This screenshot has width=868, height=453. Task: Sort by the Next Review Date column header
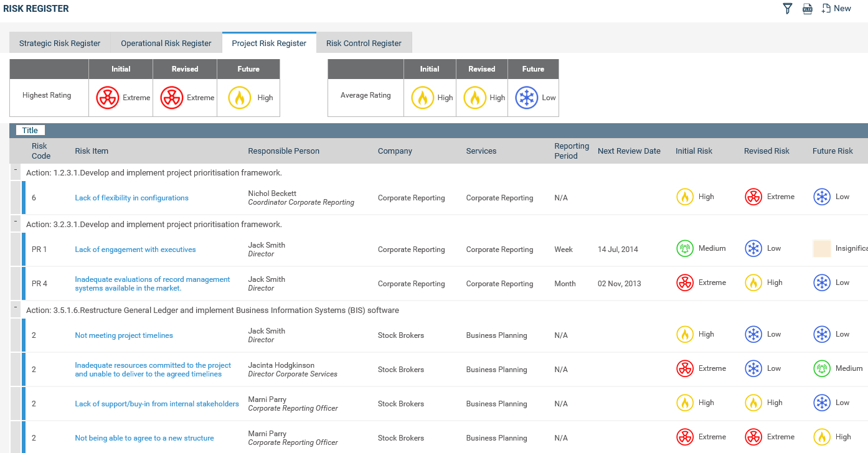click(x=629, y=151)
